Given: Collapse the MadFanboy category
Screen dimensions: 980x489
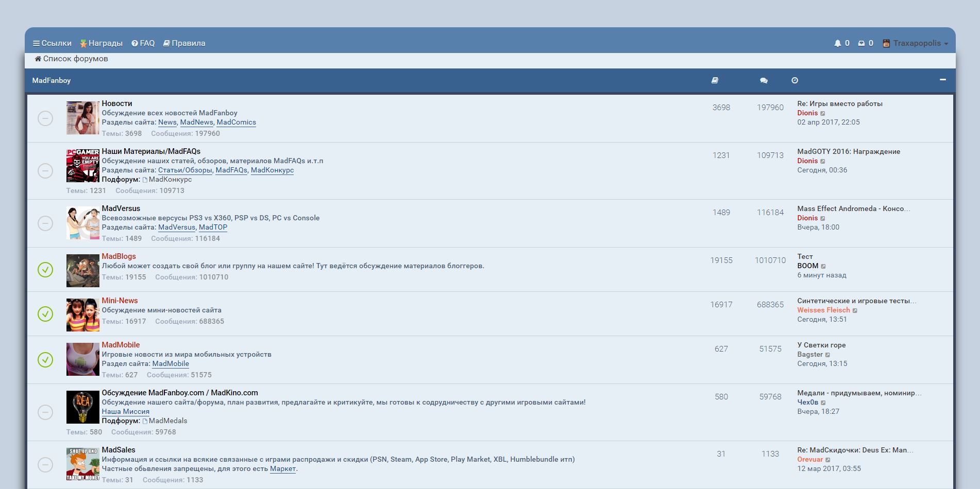Looking at the screenshot, I should coord(943,80).
